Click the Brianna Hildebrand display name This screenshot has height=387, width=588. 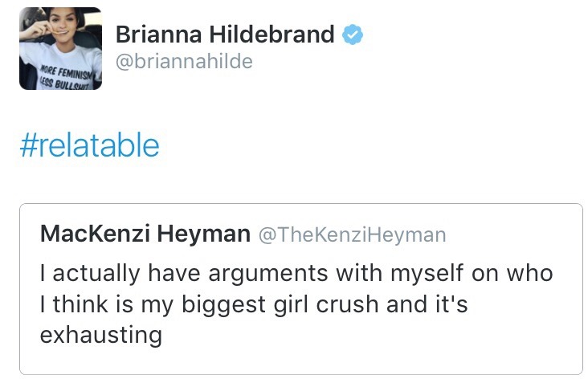click(225, 35)
